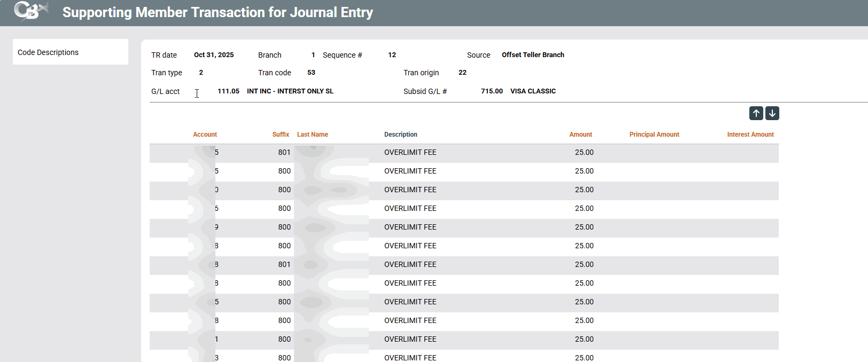The image size is (868, 362).
Task: Click the Supporting Member Transaction page title
Action: (x=218, y=12)
